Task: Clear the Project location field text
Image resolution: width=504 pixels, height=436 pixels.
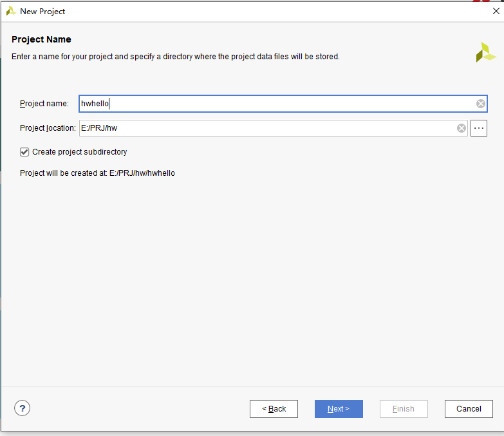Action: (x=462, y=128)
